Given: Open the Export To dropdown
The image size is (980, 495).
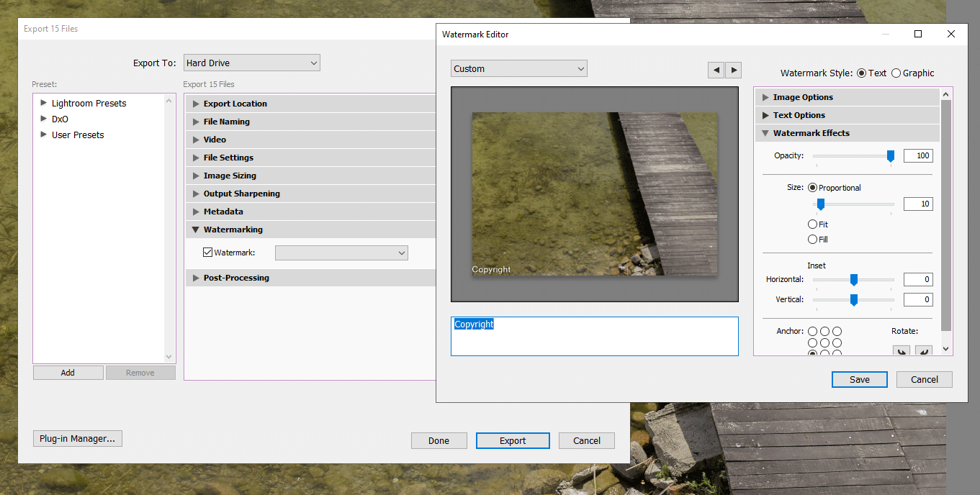Looking at the screenshot, I should pyautogui.click(x=251, y=63).
